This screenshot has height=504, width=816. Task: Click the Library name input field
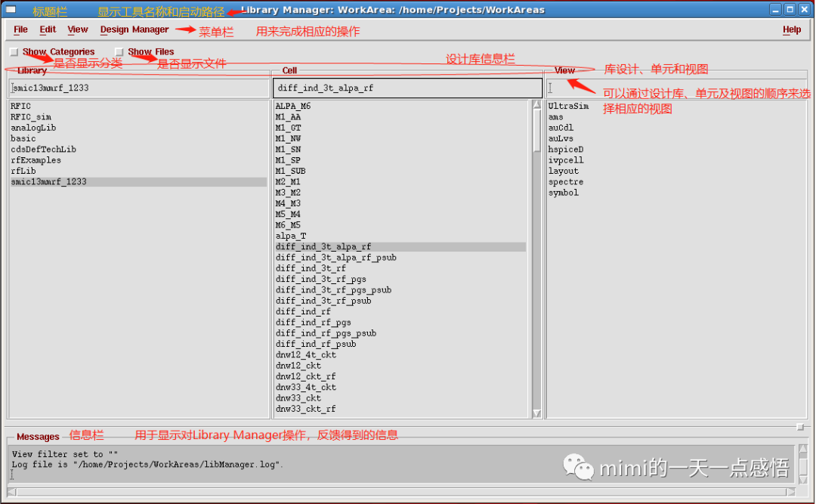tap(139, 88)
